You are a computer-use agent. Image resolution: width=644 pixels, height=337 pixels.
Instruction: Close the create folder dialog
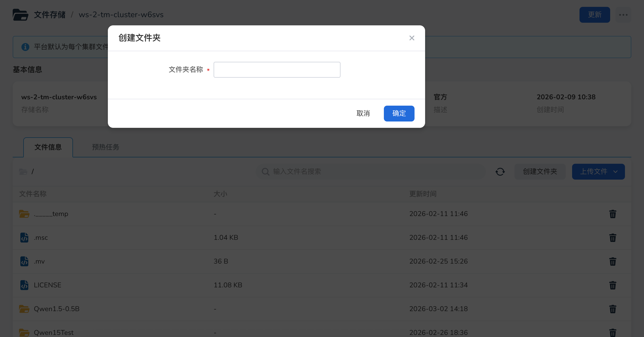(x=412, y=38)
